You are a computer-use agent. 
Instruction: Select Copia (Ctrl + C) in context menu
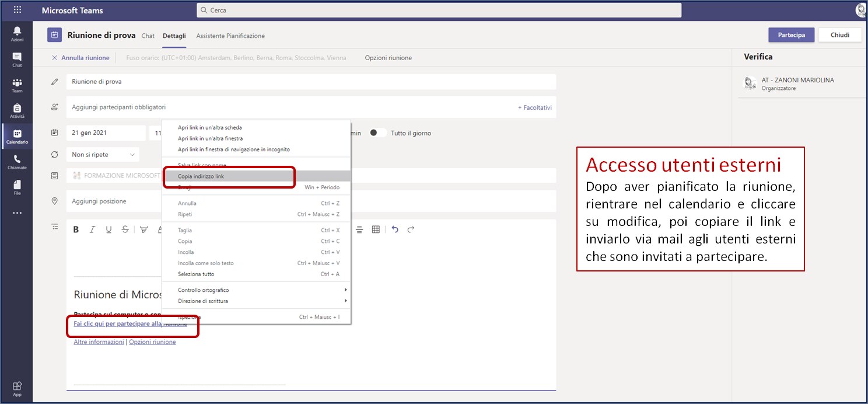(256, 241)
